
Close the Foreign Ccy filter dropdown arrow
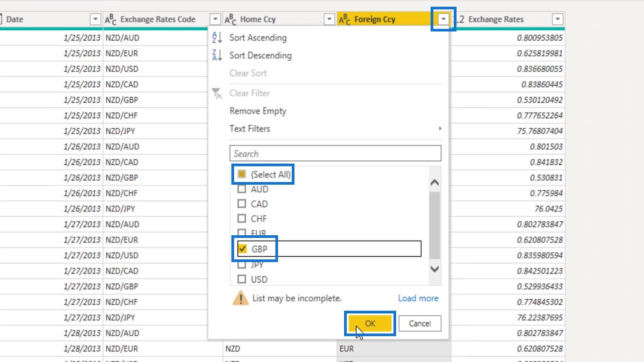pos(444,19)
